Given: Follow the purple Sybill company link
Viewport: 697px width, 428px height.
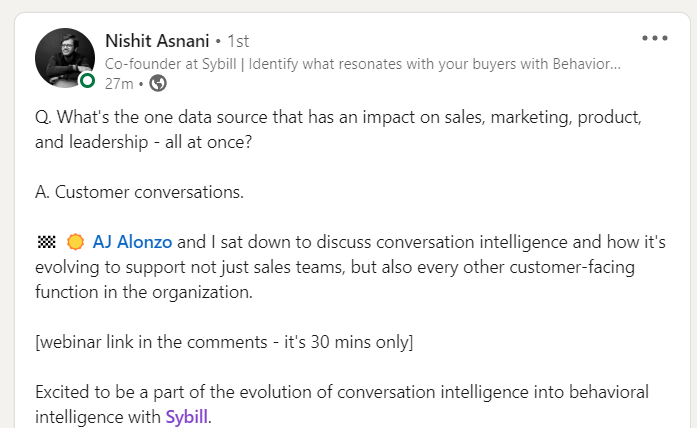Looking at the screenshot, I should 187,415.
